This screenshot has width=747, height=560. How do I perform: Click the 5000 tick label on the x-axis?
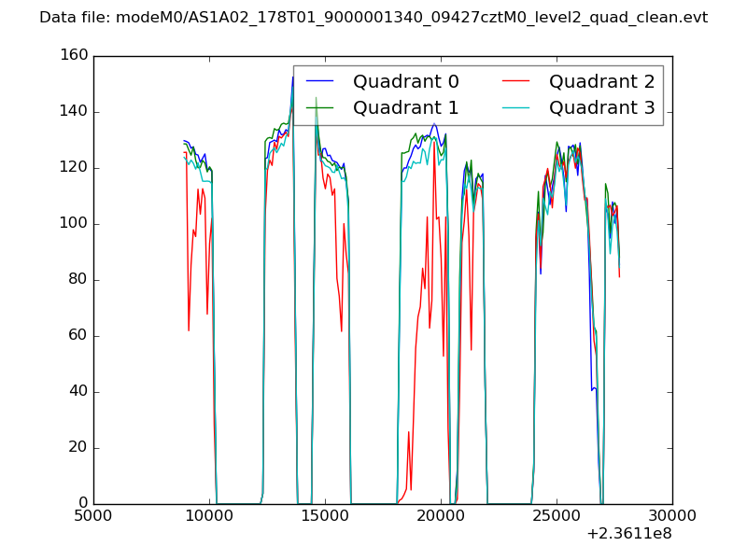tap(93, 515)
